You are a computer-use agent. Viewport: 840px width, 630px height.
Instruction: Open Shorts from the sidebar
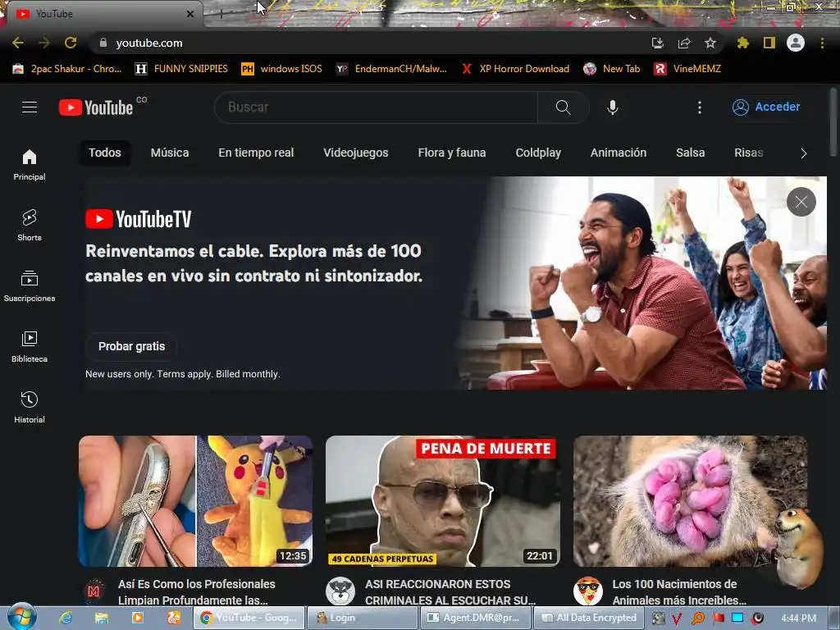(30, 225)
